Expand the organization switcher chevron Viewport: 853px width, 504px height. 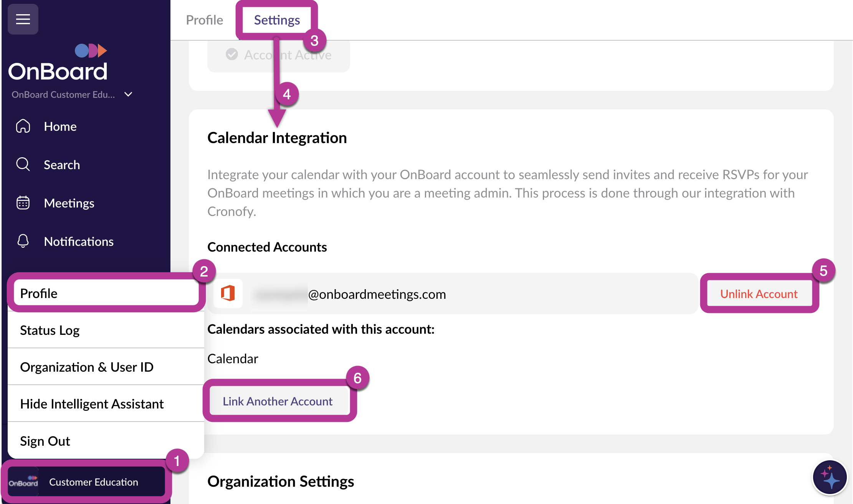[129, 94]
